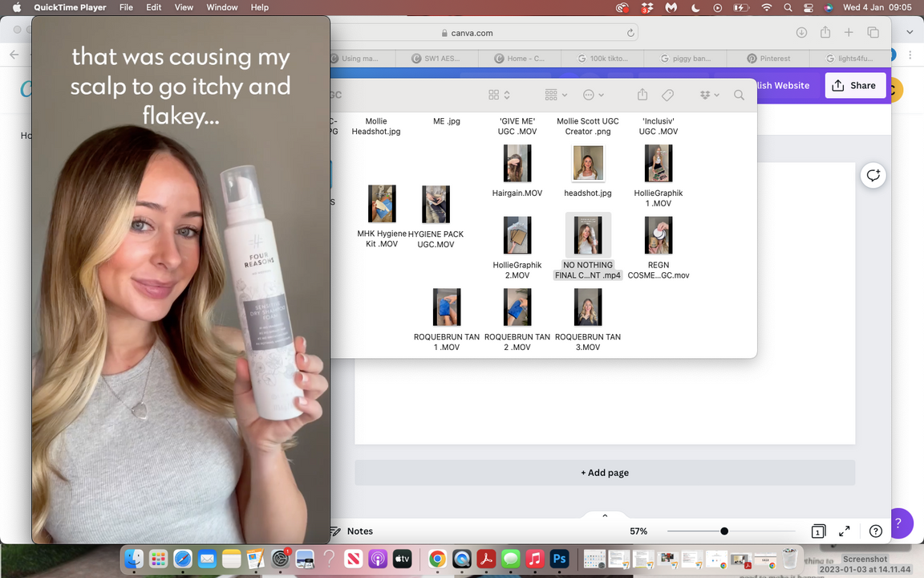The height and width of the screenshot is (578, 924).
Task: Switch to the 100k tikto... Safari tab
Action: 602,59
